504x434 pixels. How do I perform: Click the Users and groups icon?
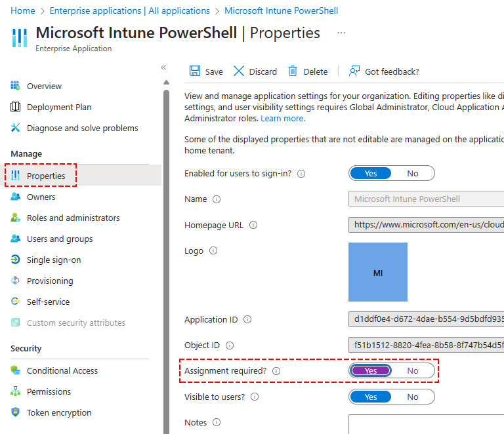(x=15, y=238)
